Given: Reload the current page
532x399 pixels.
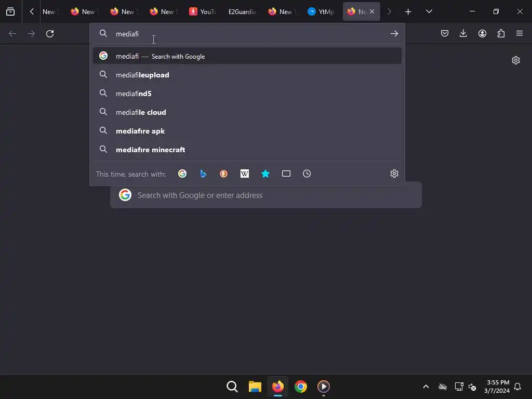Looking at the screenshot, I should (x=50, y=34).
